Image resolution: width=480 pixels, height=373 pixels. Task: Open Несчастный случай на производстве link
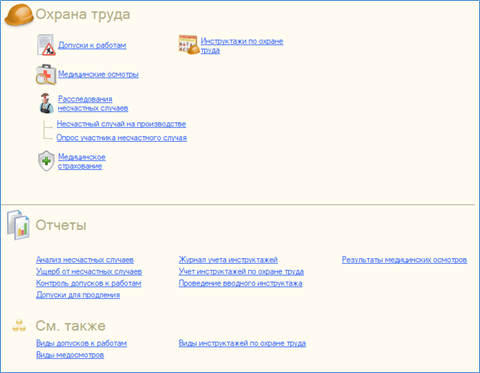(121, 124)
